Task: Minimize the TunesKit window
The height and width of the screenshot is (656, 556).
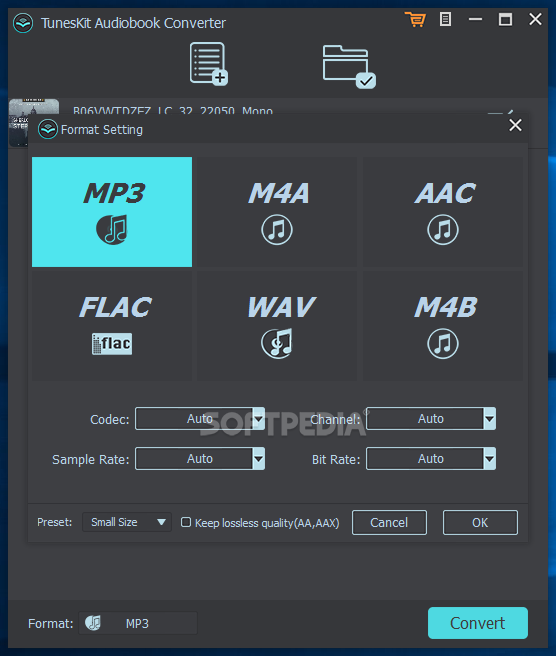Action: pyautogui.click(x=475, y=19)
